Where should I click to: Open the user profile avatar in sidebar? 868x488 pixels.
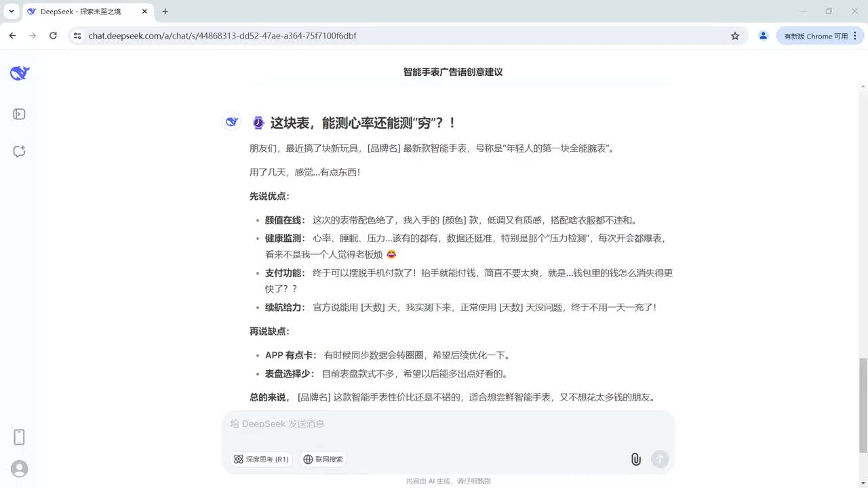[x=20, y=468]
